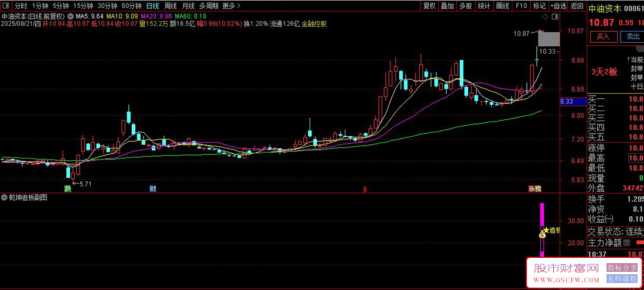The width and height of the screenshot is (644, 290).
Task: Toggle right info panel icon
Action: pyautogui.click(x=555, y=17)
